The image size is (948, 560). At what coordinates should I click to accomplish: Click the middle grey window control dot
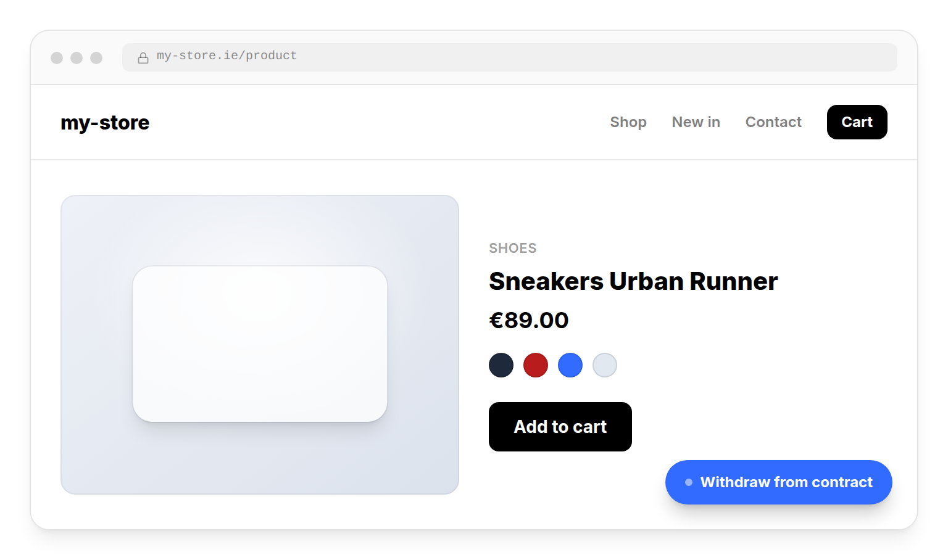[x=77, y=58]
